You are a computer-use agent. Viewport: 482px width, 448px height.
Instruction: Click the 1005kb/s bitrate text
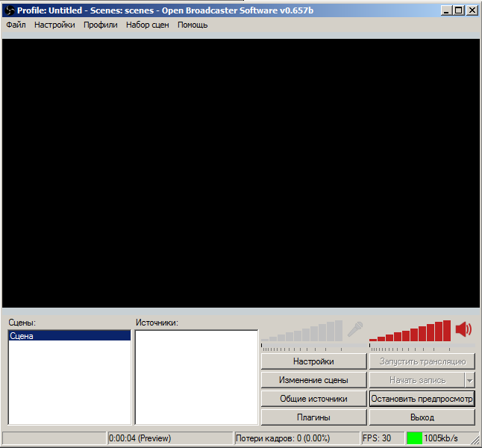pyautogui.click(x=441, y=438)
